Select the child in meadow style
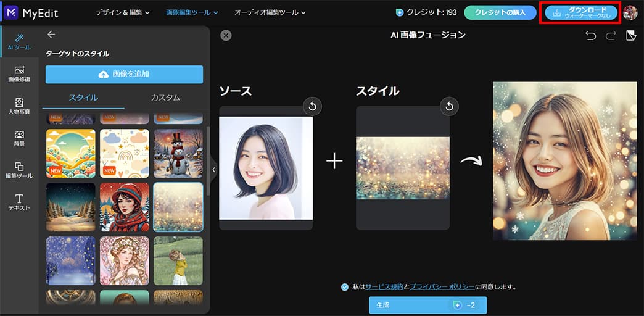644x316 pixels. pos(178,261)
